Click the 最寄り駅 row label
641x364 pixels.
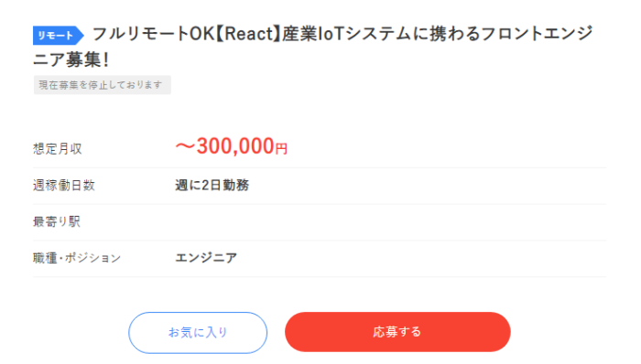point(57,221)
